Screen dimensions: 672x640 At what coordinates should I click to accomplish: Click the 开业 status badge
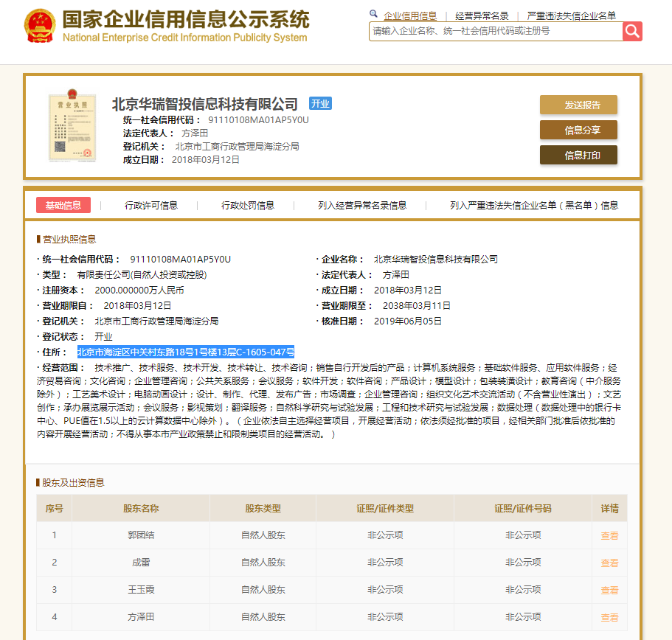tap(319, 104)
